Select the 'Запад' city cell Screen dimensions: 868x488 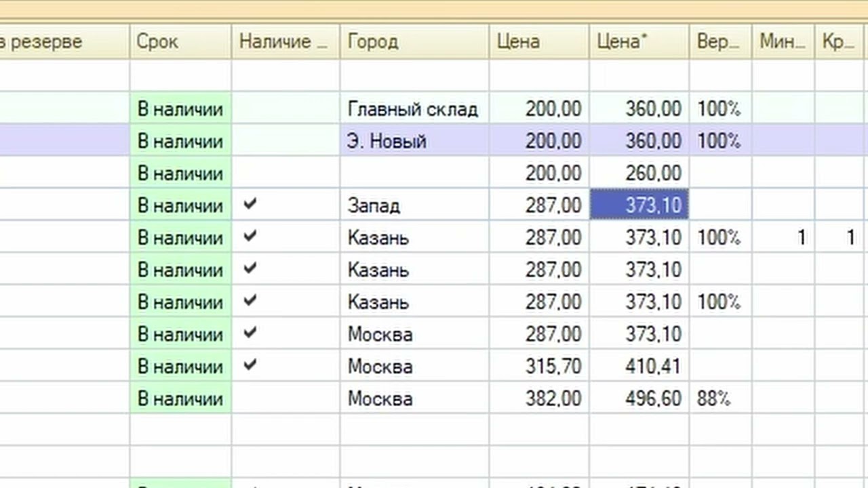tap(414, 205)
